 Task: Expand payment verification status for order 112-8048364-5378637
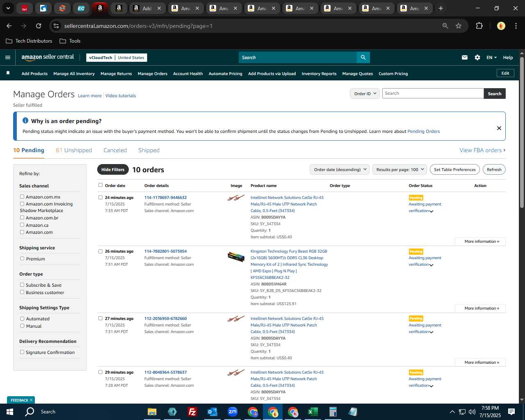(431, 386)
